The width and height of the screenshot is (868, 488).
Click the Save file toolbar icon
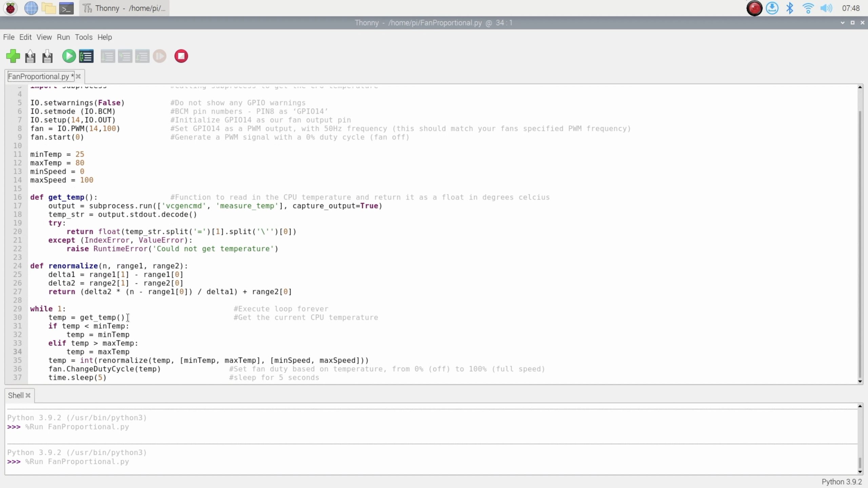coord(47,56)
